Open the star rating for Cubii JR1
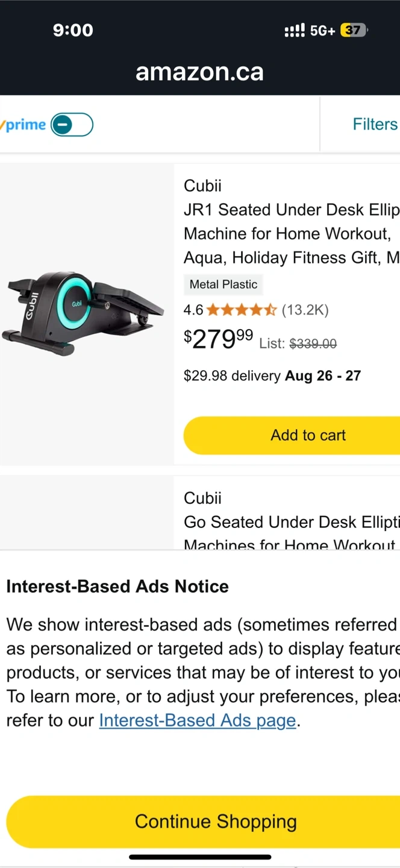The height and width of the screenshot is (868, 400). (x=242, y=310)
